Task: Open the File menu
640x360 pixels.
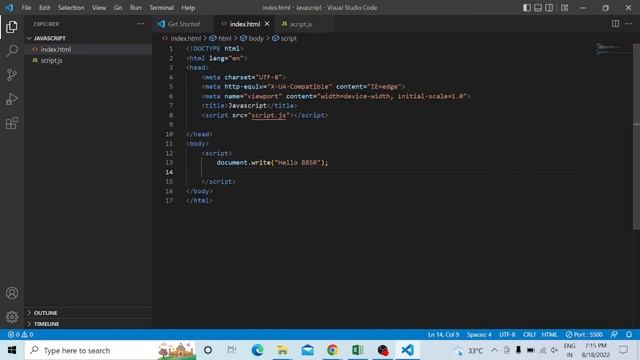Action: click(26, 8)
